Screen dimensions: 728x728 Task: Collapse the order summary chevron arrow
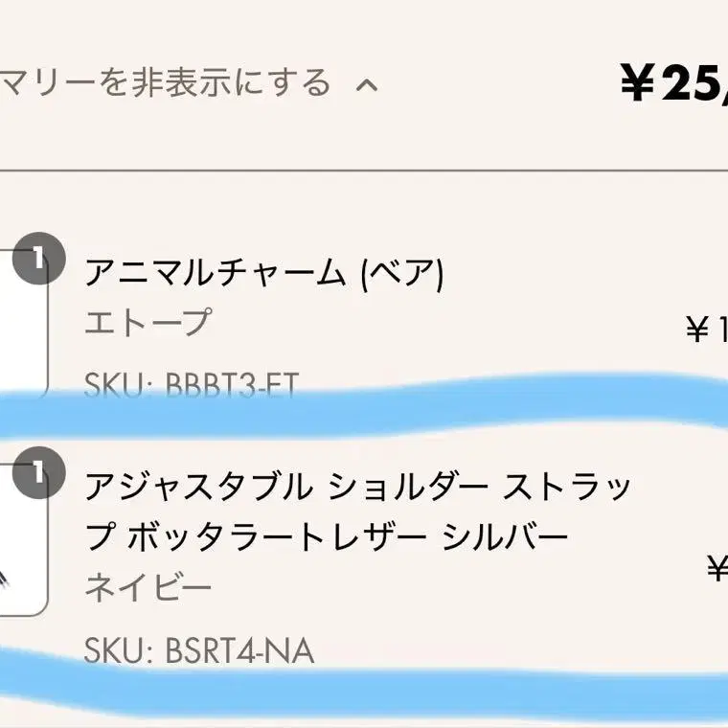tap(367, 85)
